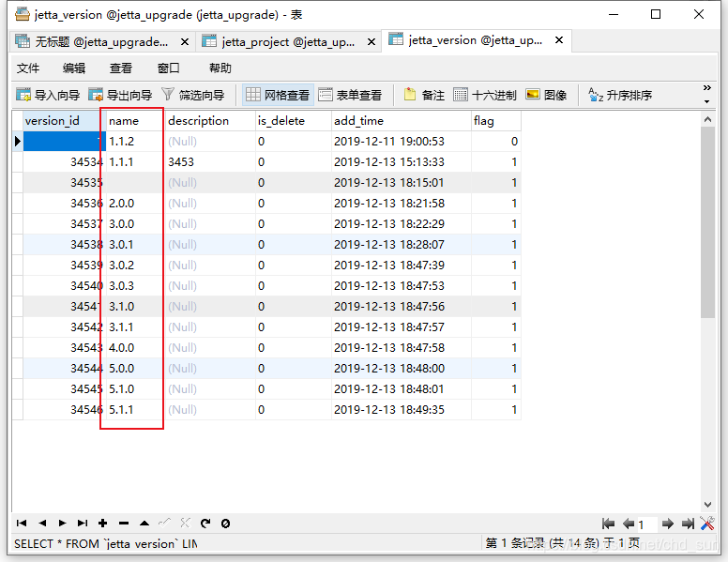Image resolution: width=728 pixels, height=562 pixels.
Task: Go to next record button
Action: coord(62,524)
